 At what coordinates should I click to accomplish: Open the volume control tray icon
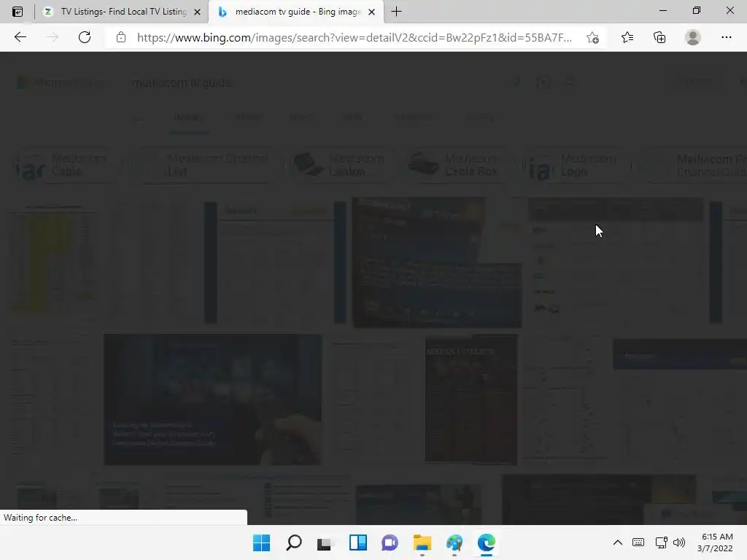click(x=679, y=542)
